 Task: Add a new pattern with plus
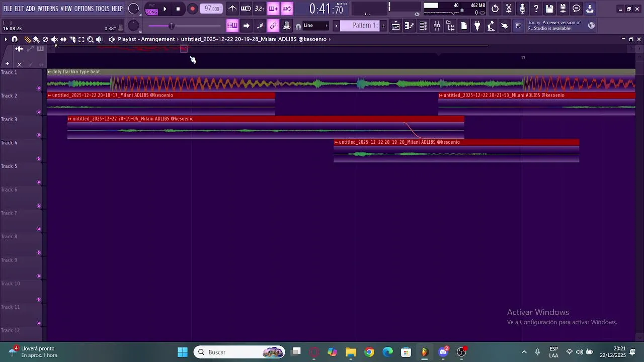tap(383, 26)
